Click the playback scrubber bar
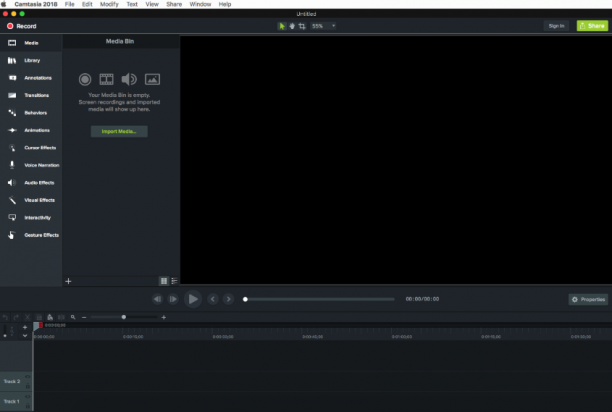The width and height of the screenshot is (612, 412). 319,299
